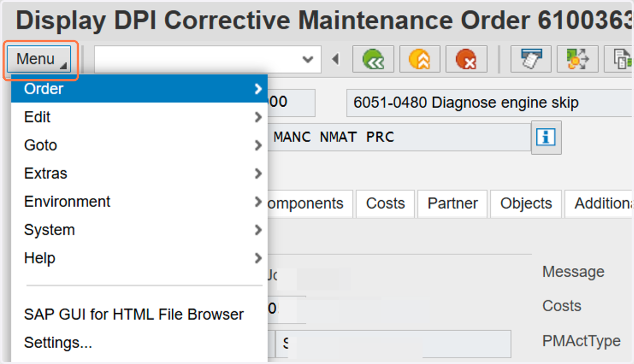Click the green Back icon in toolbar
Screen dimensions: 634x364
[x=374, y=59]
